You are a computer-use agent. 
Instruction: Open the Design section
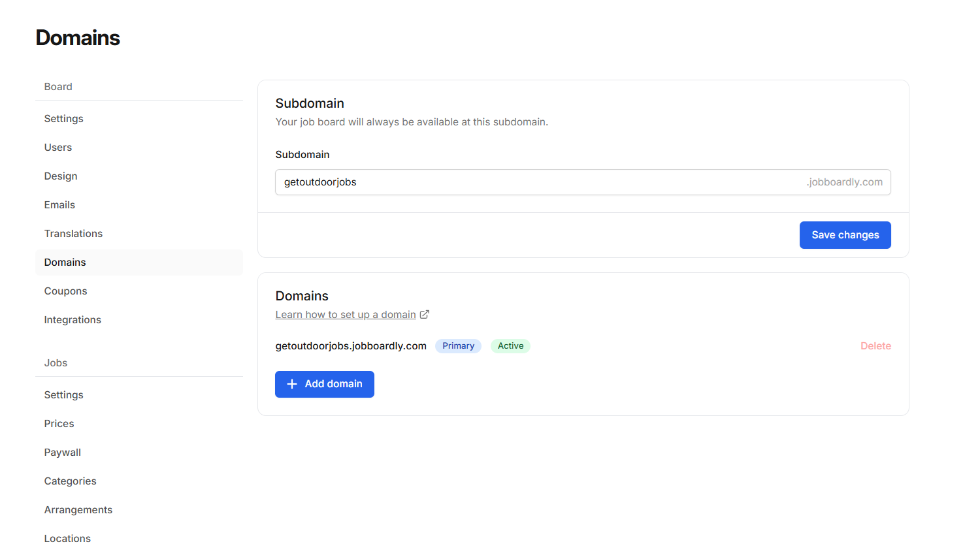[60, 176]
